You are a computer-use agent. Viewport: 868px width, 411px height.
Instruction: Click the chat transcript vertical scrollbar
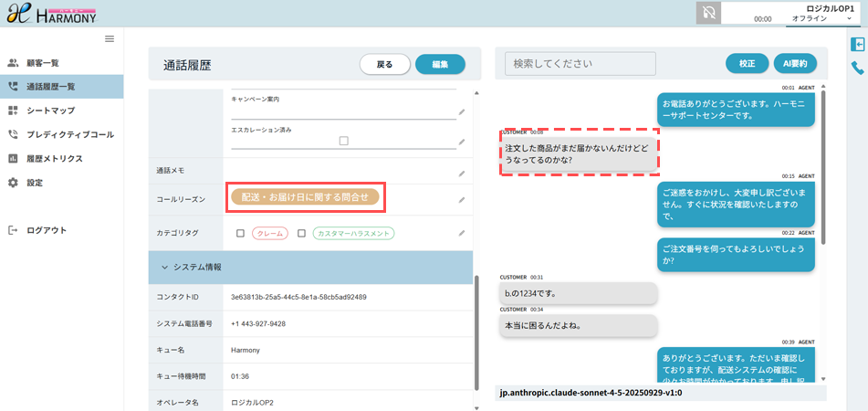click(823, 166)
